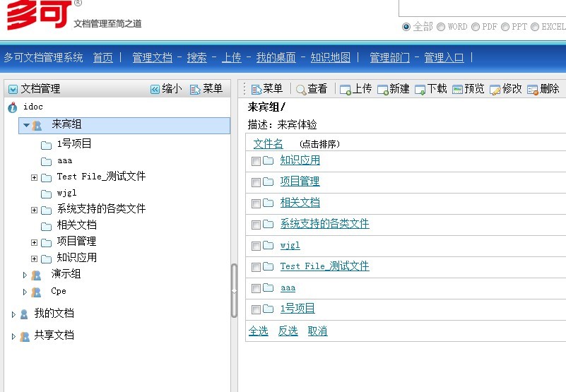Go to 知识地图 in navigation bar
Screen dimensions: 566x392
point(330,58)
